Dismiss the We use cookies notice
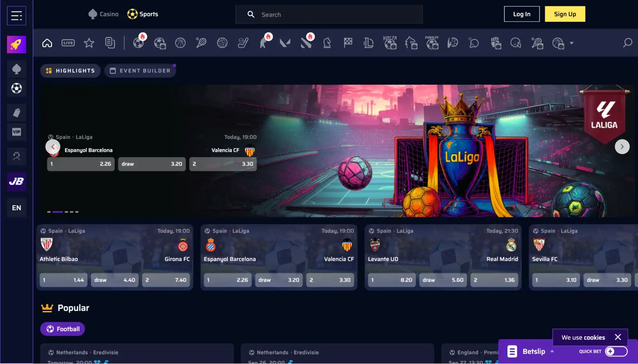 pos(618,337)
